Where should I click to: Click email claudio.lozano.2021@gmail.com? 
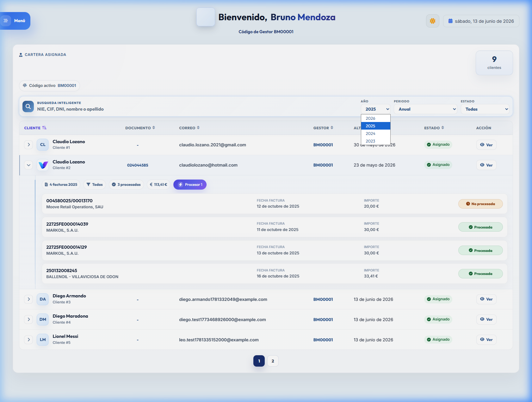tap(213, 145)
